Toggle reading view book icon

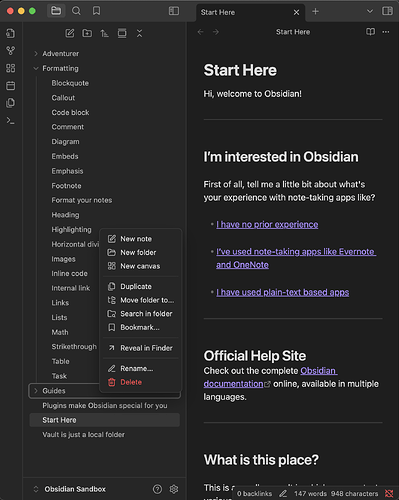(x=370, y=32)
